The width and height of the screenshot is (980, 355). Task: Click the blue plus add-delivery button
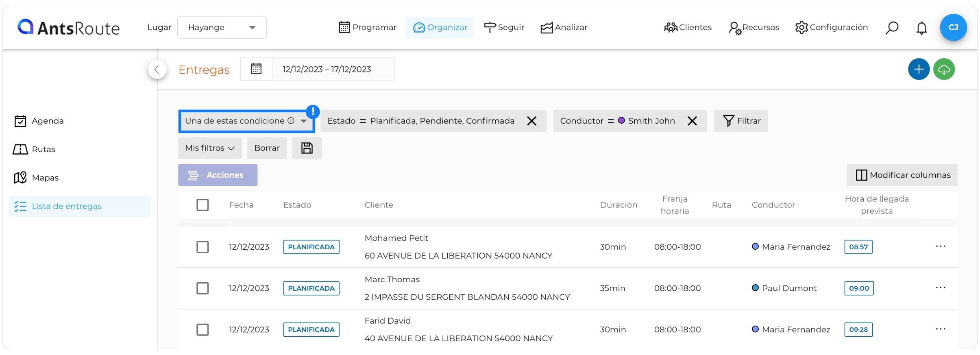[919, 69]
